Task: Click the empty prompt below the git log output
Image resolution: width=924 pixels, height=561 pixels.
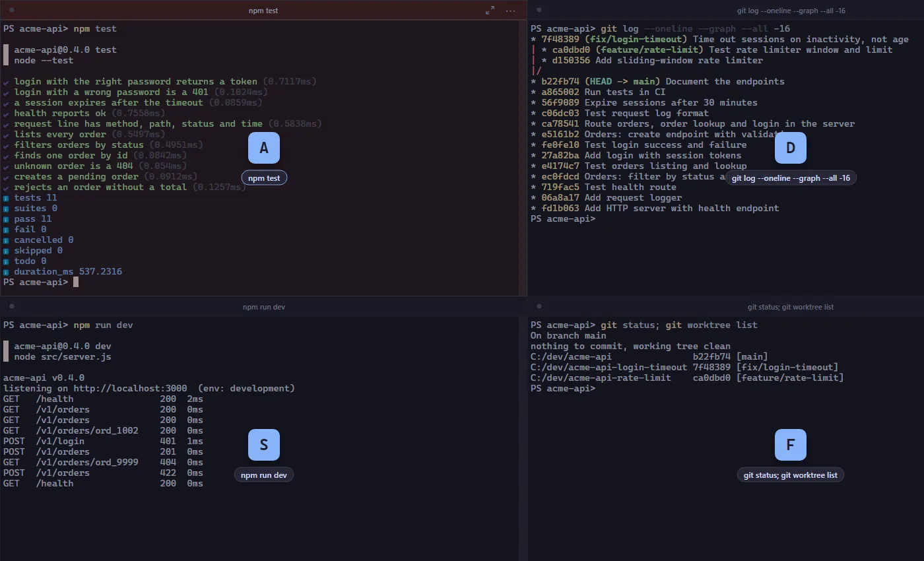Action: tap(563, 219)
